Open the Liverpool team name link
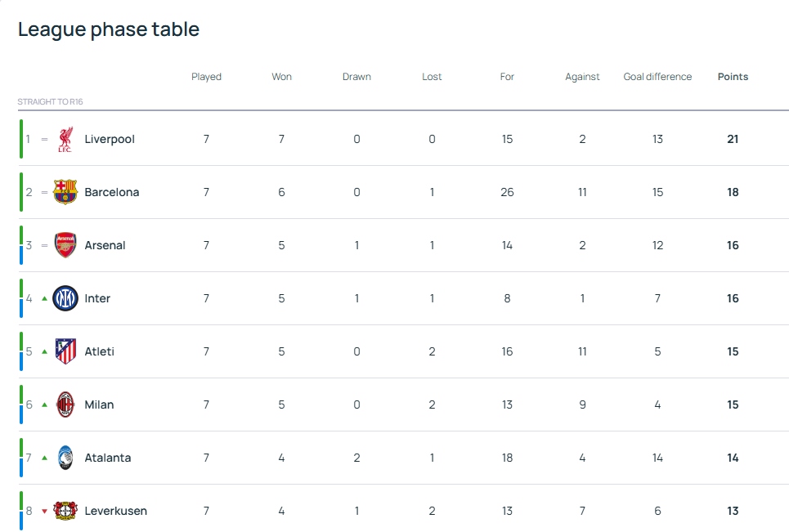 coord(110,139)
